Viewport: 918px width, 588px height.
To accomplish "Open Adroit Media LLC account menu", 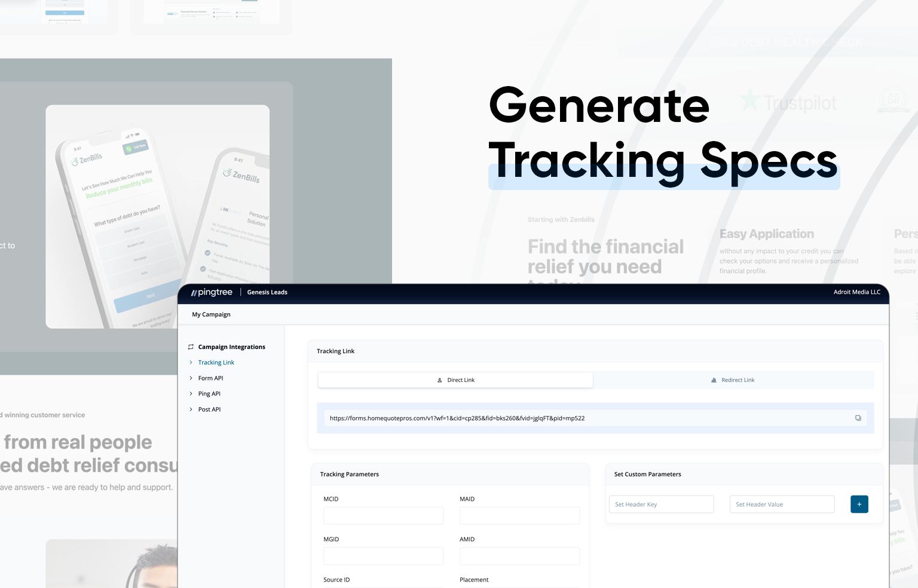I will click(x=857, y=292).
